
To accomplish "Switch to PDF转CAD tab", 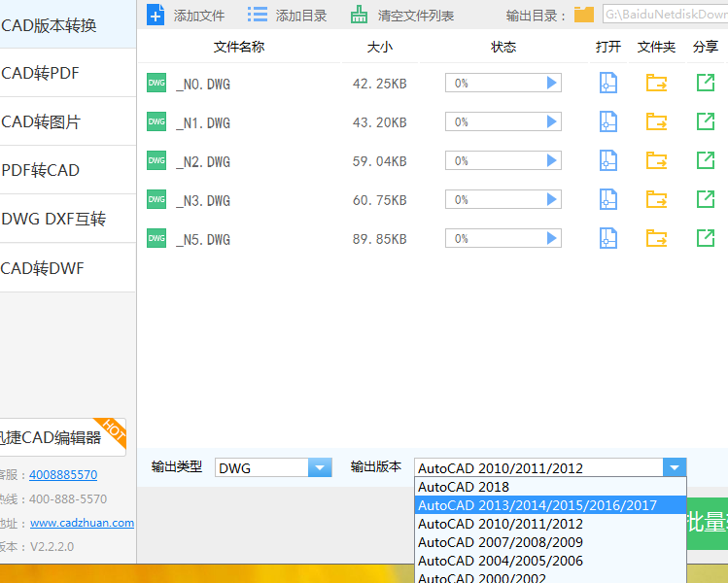I will point(68,170).
